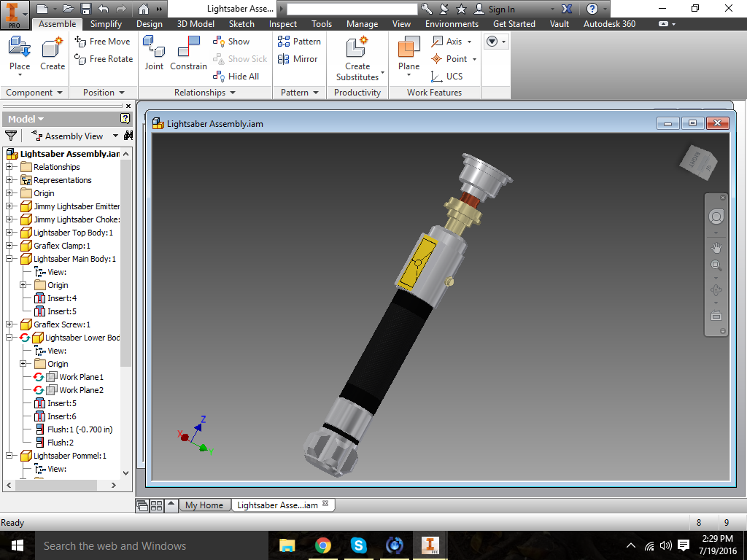This screenshot has height=560, width=747.
Task: Select Graflex Screw:1 in browser
Action: pyautogui.click(x=55, y=324)
